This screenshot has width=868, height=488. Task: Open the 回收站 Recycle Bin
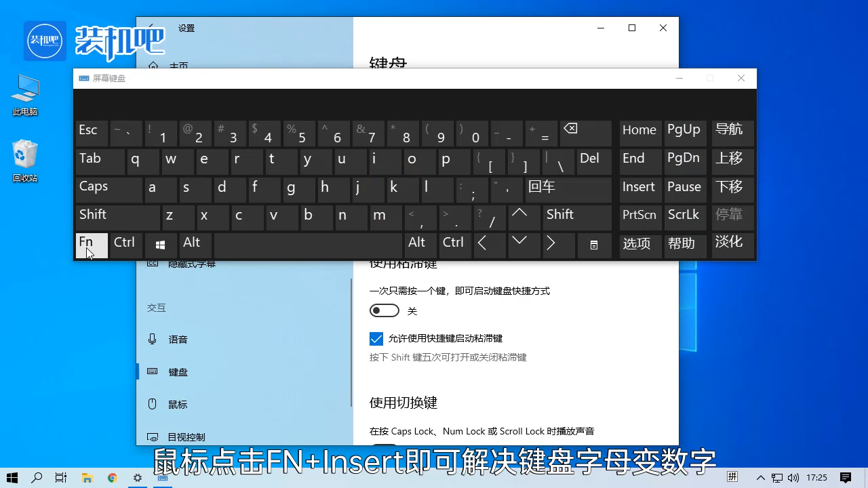click(24, 155)
